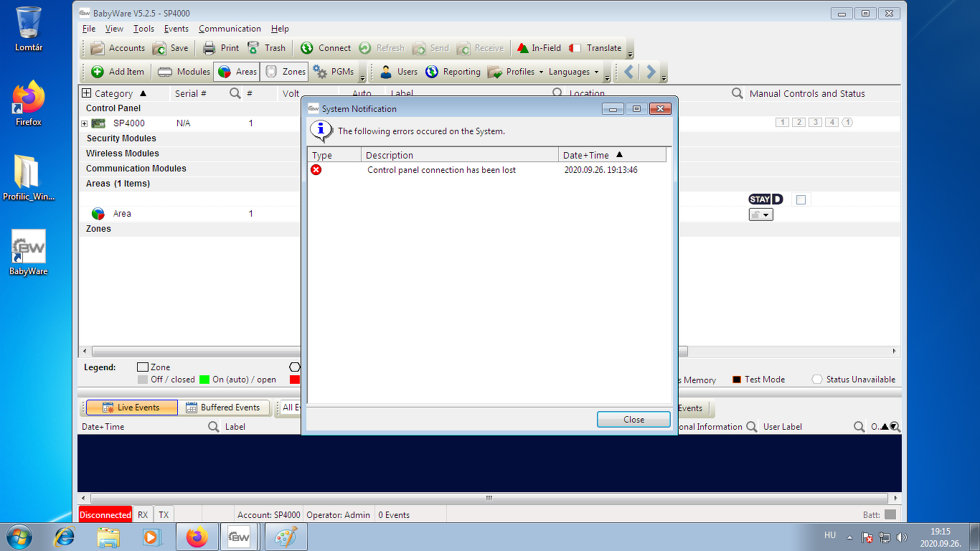Expand all categories with the plus box
The width and height of the screenshot is (980, 551).
86,93
